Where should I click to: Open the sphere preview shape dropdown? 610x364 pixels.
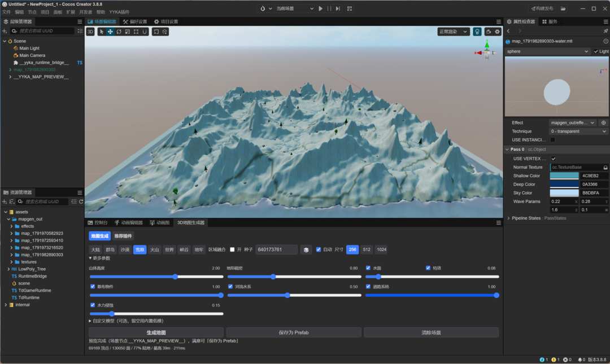(x=547, y=51)
